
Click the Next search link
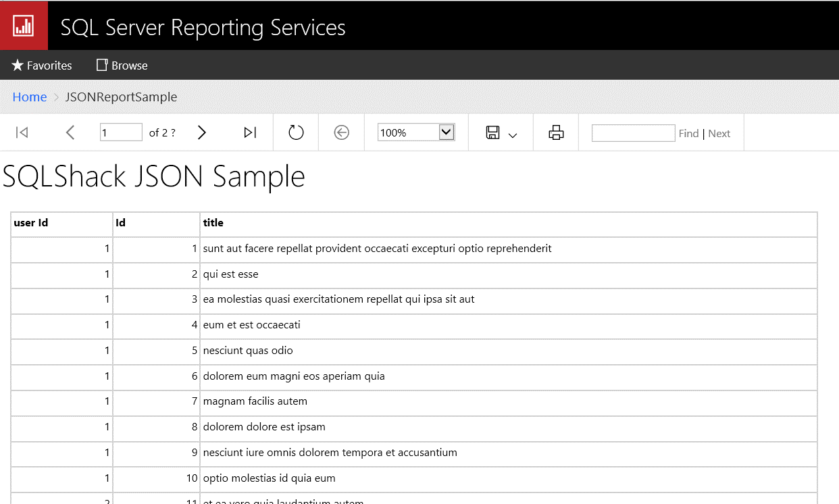(719, 133)
